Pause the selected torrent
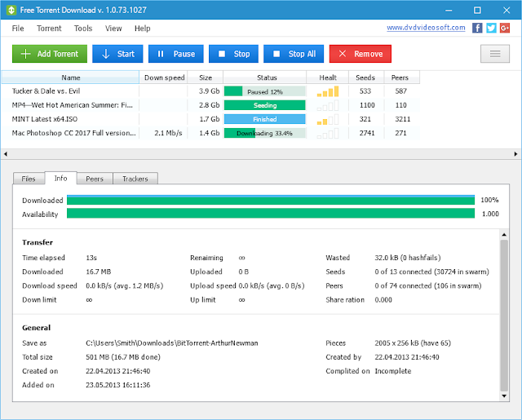Screen dimensions: 522x420 pos(176,54)
